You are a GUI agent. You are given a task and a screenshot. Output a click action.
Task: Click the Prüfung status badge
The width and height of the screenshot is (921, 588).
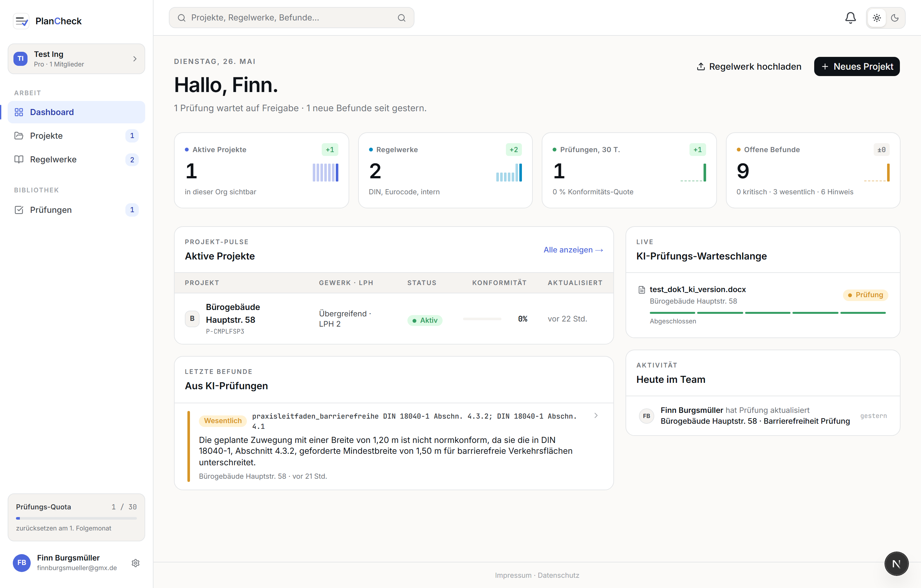[865, 295]
